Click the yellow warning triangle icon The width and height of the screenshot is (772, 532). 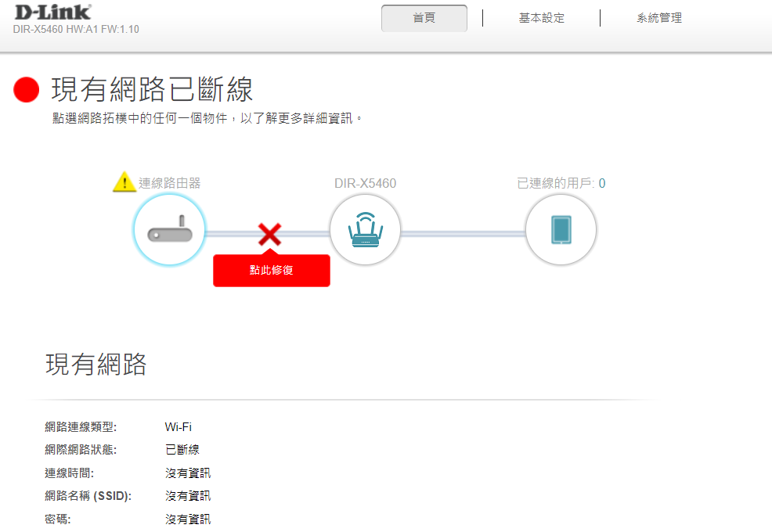point(124,183)
